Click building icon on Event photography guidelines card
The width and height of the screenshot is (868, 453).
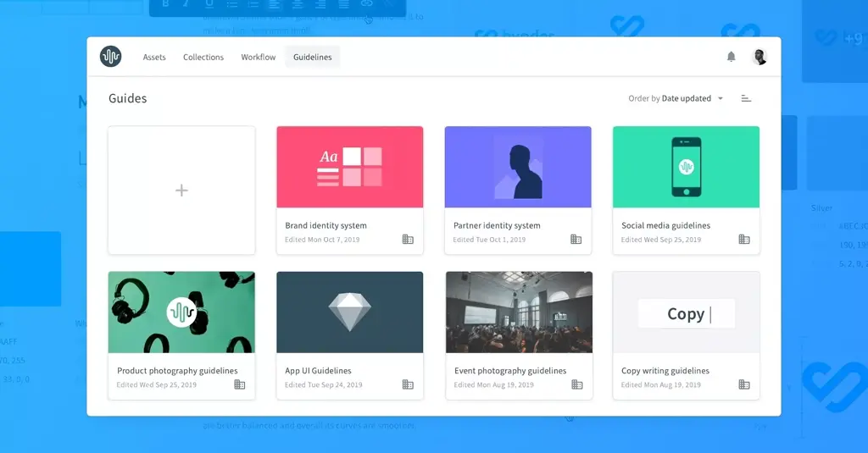576,384
